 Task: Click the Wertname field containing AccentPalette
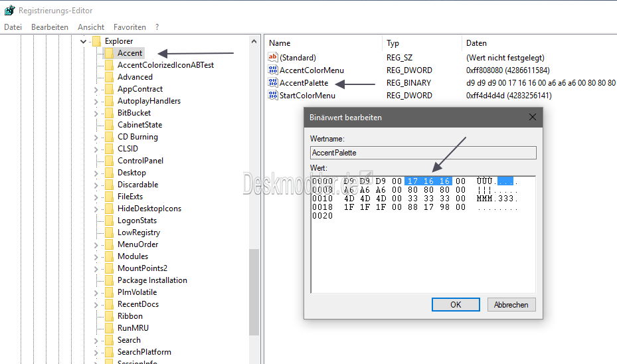(x=423, y=153)
